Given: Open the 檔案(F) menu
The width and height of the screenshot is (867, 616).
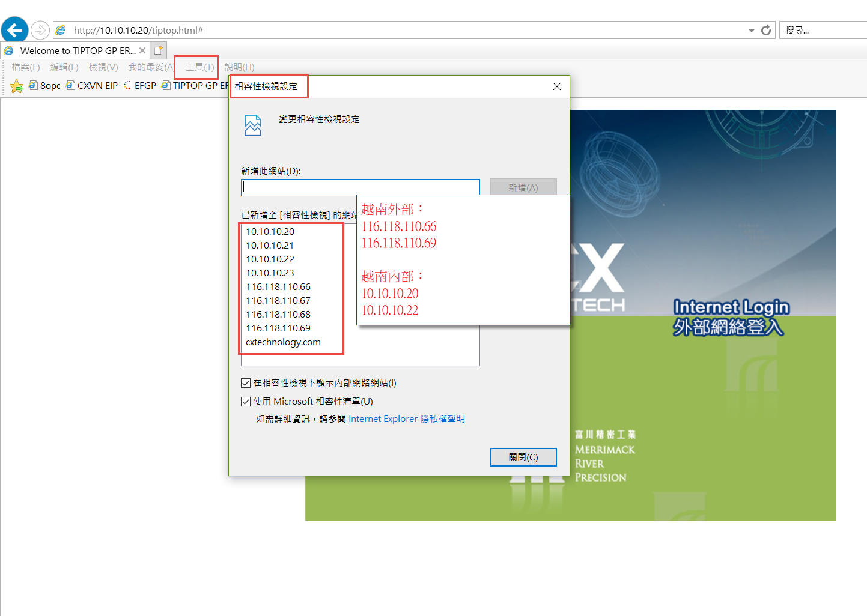Looking at the screenshot, I should (x=26, y=67).
